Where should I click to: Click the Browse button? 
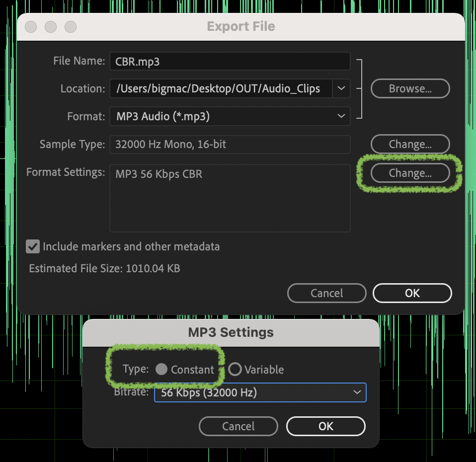click(410, 88)
